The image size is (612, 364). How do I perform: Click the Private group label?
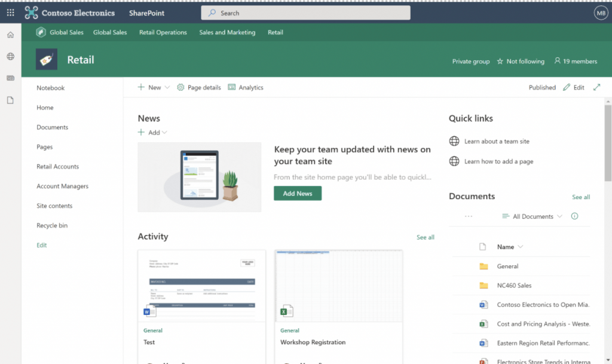tap(471, 61)
